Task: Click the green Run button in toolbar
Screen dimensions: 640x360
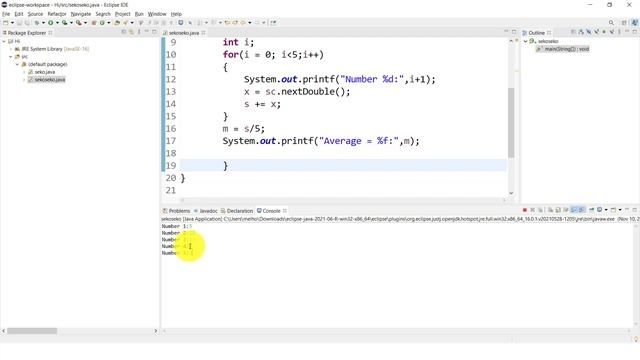Action: [51, 23]
